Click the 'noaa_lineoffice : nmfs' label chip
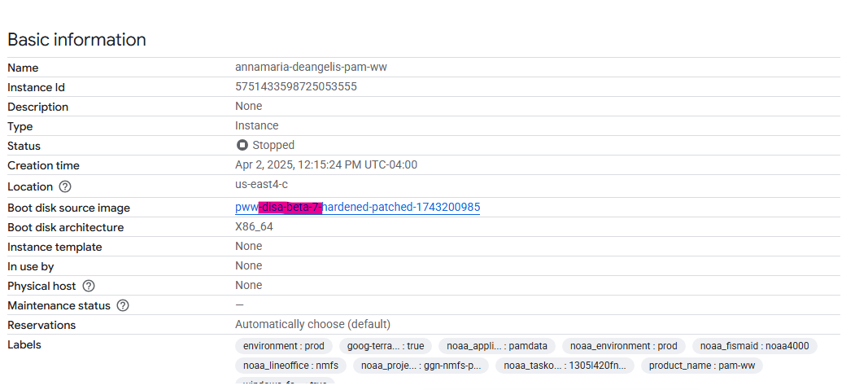This screenshot has width=868, height=390. tap(290, 366)
